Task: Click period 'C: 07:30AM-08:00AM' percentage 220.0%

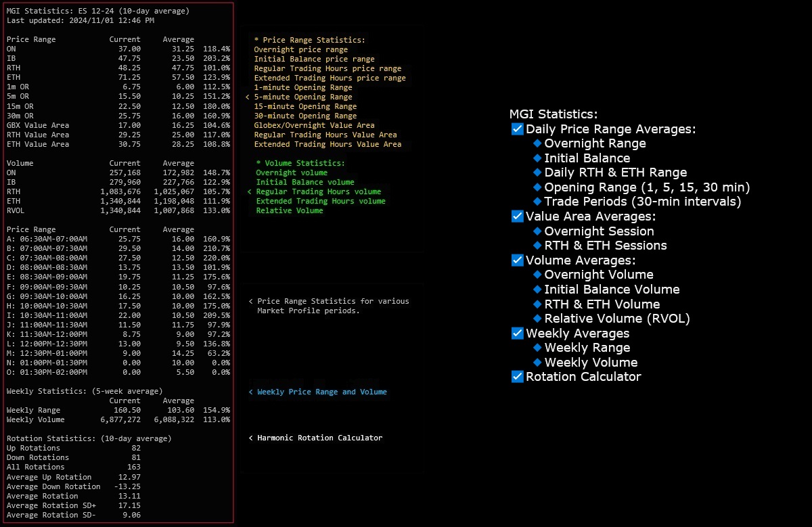Action: click(217, 258)
